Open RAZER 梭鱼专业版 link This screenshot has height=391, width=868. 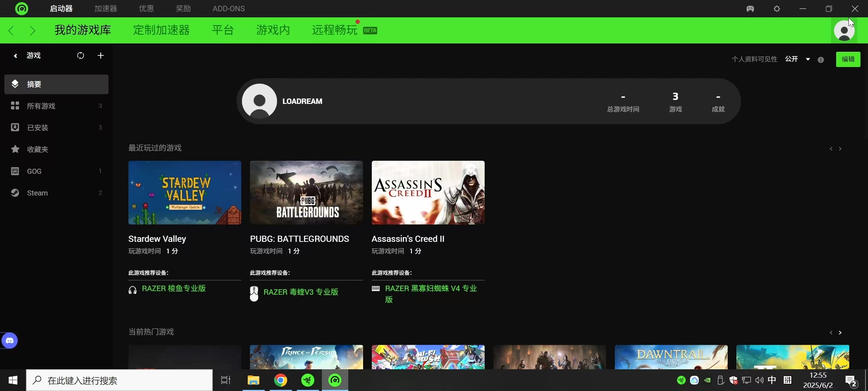point(174,289)
